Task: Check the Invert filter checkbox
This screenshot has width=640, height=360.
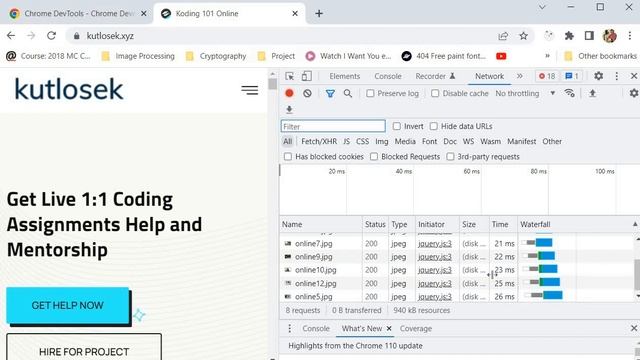Action: click(397, 126)
